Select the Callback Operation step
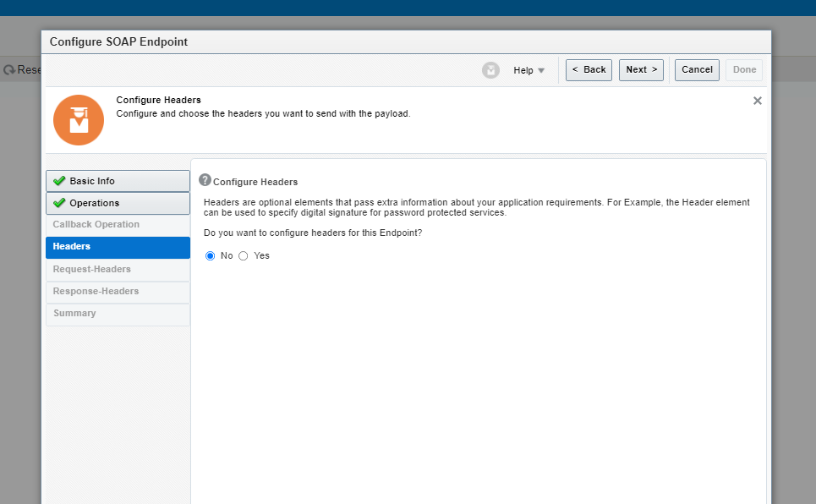The width and height of the screenshot is (816, 504). [x=118, y=224]
